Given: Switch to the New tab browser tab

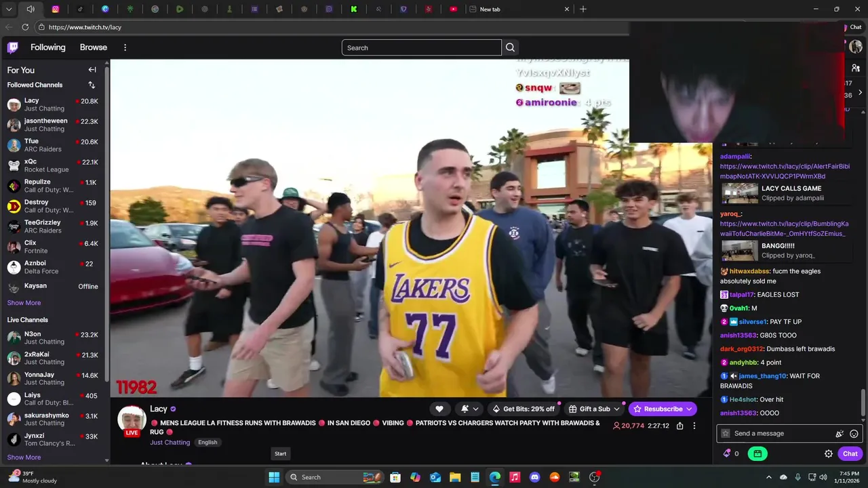Looking at the screenshot, I should click(x=519, y=9).
